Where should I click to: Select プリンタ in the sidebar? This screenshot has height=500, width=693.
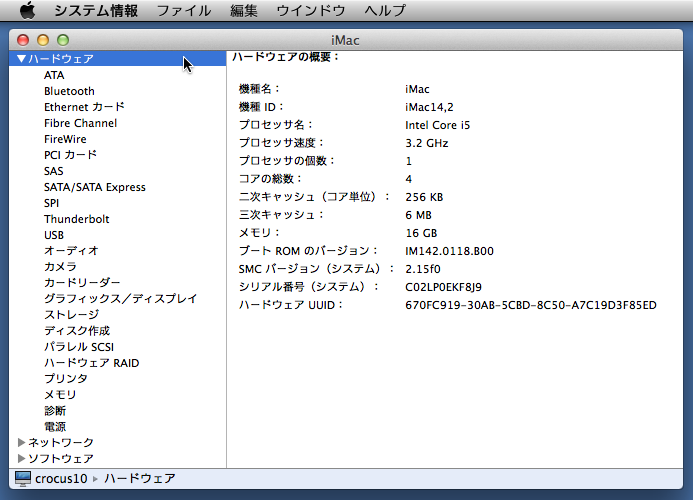click(65, 378)
